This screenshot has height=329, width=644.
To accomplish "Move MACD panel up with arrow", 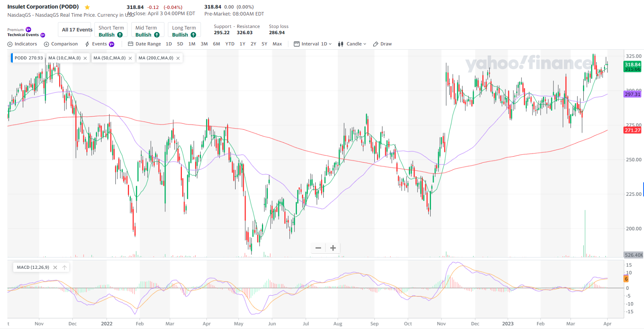I will click(65, 267).
